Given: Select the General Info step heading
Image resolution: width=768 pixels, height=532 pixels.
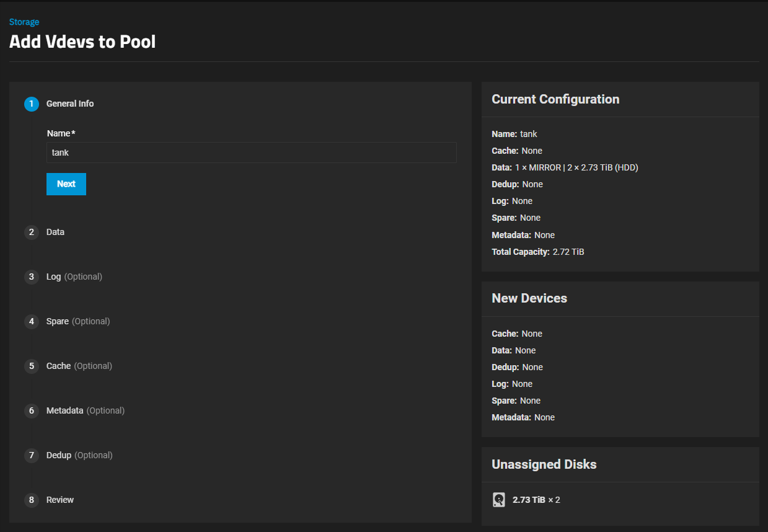Looking at the screenshot, I should 70,104.
